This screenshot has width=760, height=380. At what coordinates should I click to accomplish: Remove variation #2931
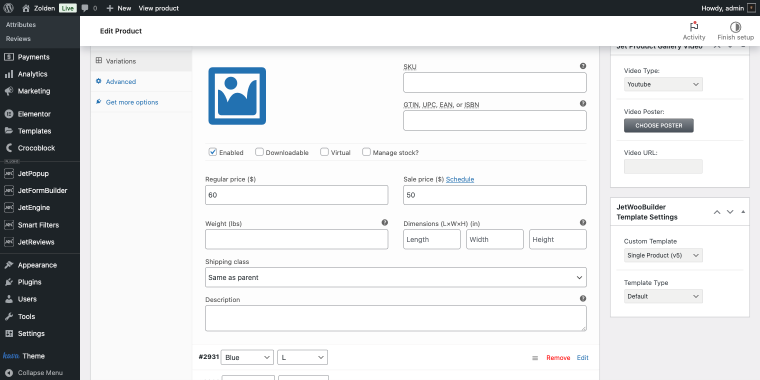coord(558,358)
